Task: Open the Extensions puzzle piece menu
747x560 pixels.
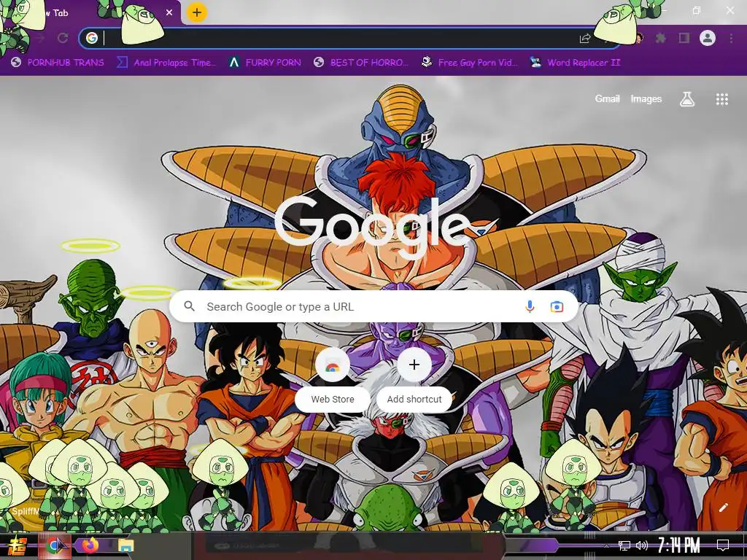Action: click(661, 38)
